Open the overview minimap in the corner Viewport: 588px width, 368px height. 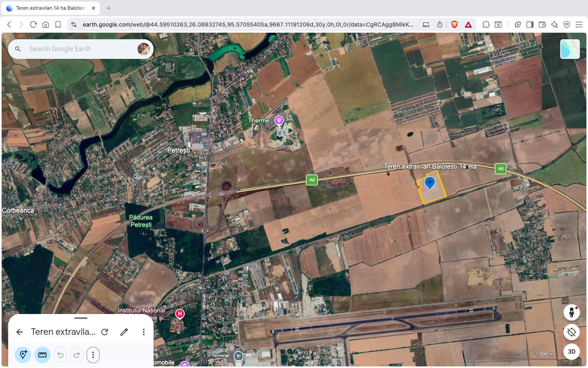(570, 49)
